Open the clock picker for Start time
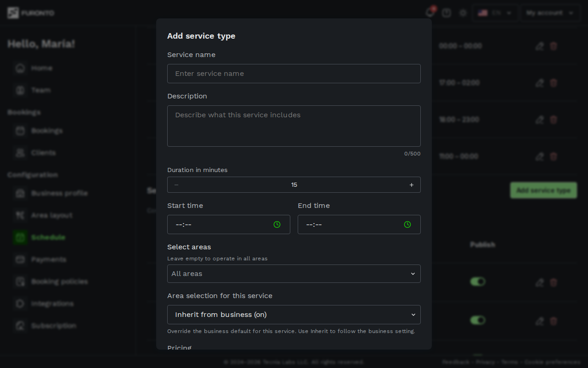The image size is (588, 368). [x=277, y=224]
